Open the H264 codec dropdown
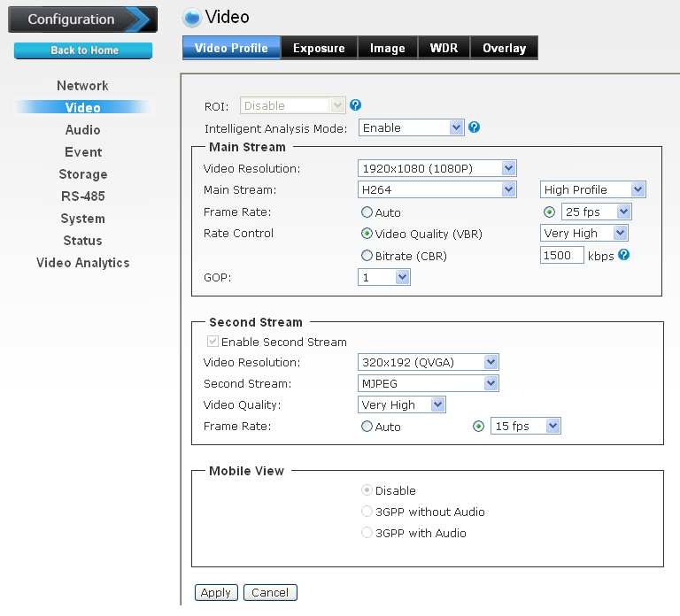Screen dimensions: 680x616 click(x=437, y=189)
